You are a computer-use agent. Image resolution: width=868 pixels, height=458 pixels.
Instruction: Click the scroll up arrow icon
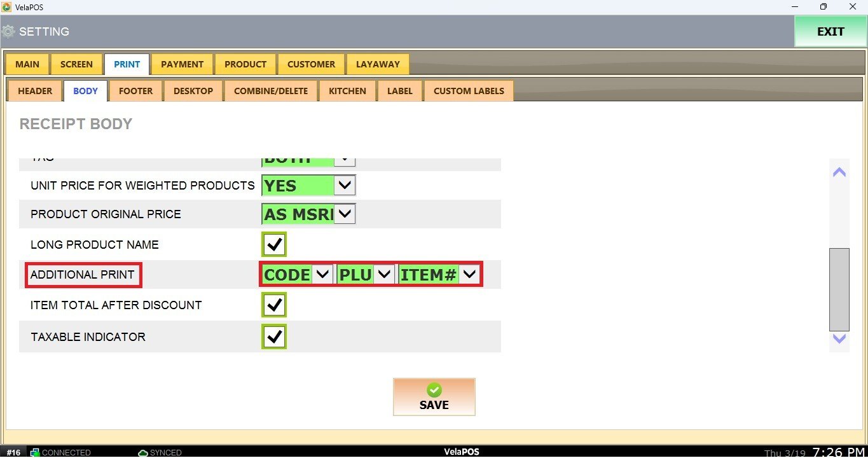[839, 172]
